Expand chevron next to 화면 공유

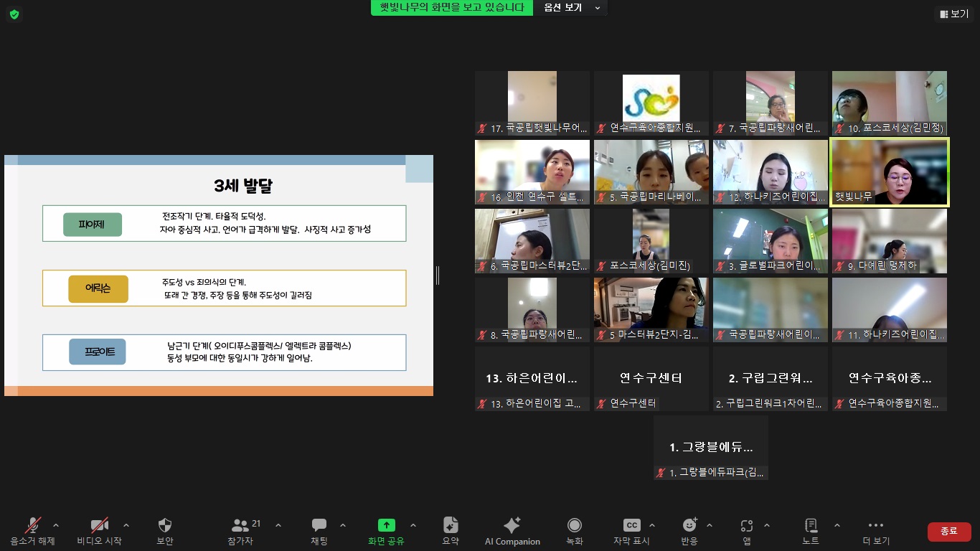click(413, 525)
